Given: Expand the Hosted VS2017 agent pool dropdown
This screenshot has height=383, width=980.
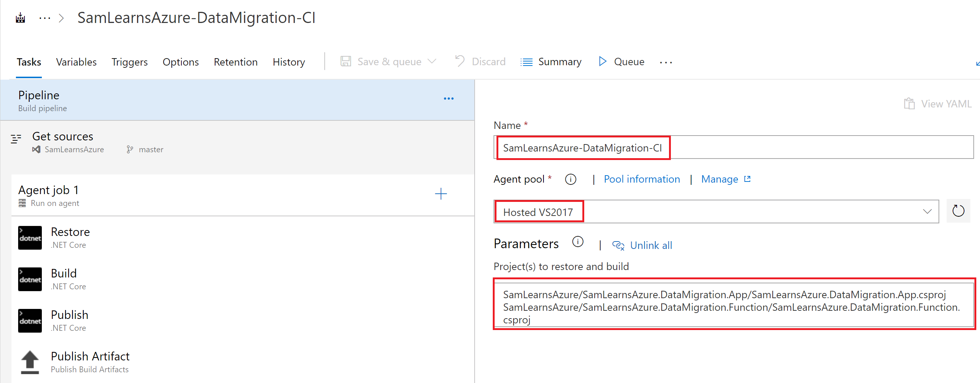Looking at the screenshot, I should click(x=927, y=212).
